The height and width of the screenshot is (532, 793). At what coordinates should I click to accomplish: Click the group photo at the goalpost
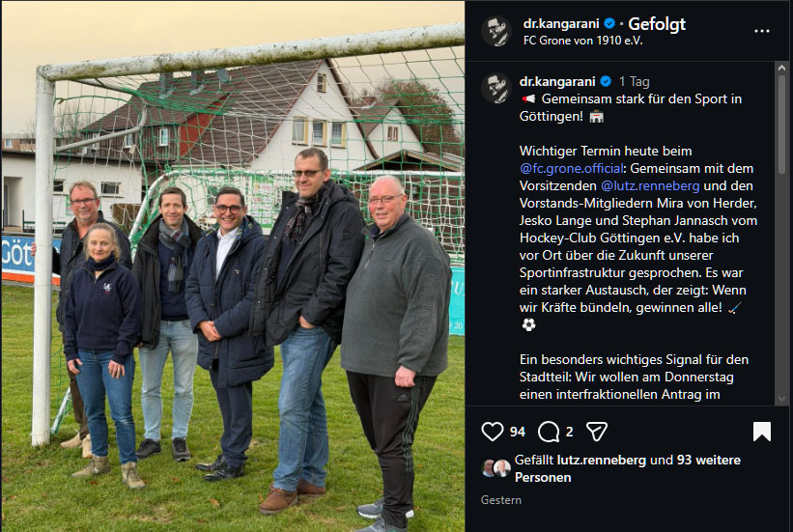[233, 266]
